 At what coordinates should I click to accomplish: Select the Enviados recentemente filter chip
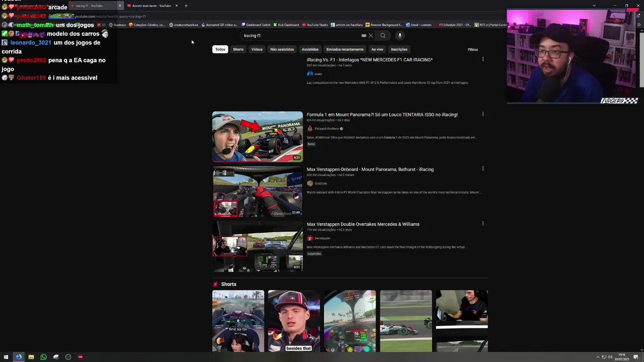pos(345,49)
